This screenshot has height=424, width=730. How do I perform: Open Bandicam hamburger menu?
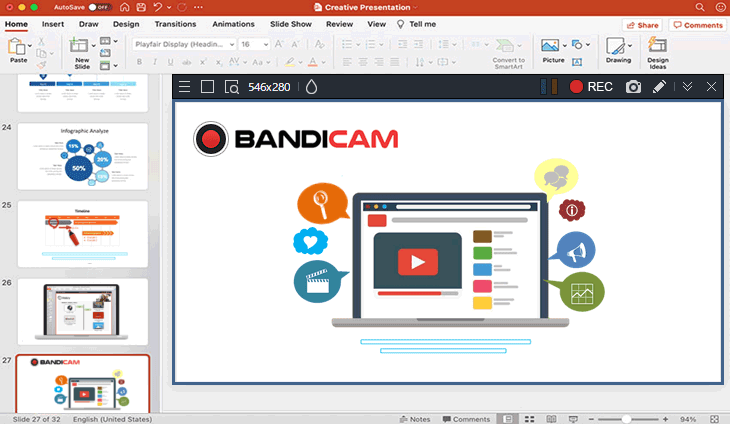point(184,87)
